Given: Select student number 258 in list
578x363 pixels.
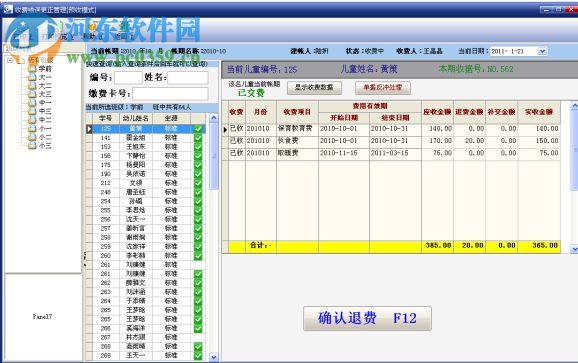Looking at the screenshot, I should (x=106, y=237).
